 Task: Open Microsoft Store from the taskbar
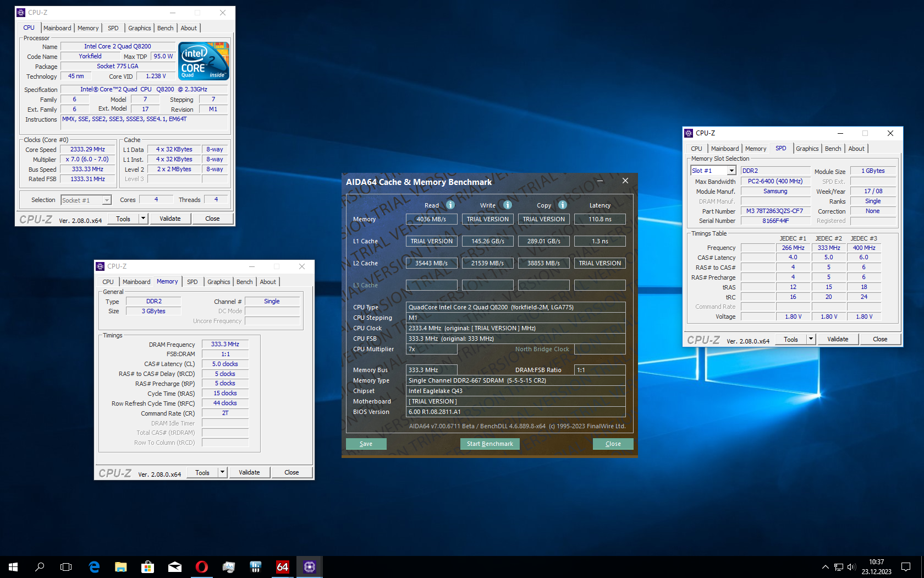tap(147, 566)
